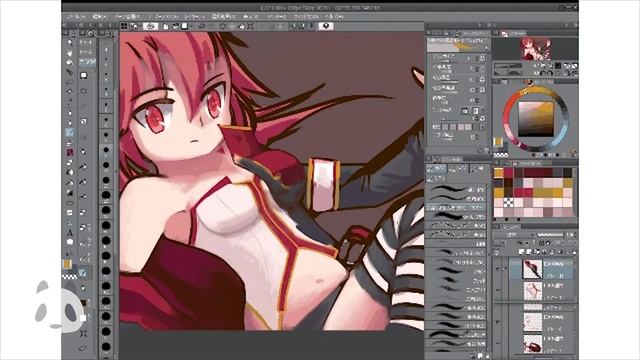Select the highlighted brush in sub tool list

click(456, 208)
